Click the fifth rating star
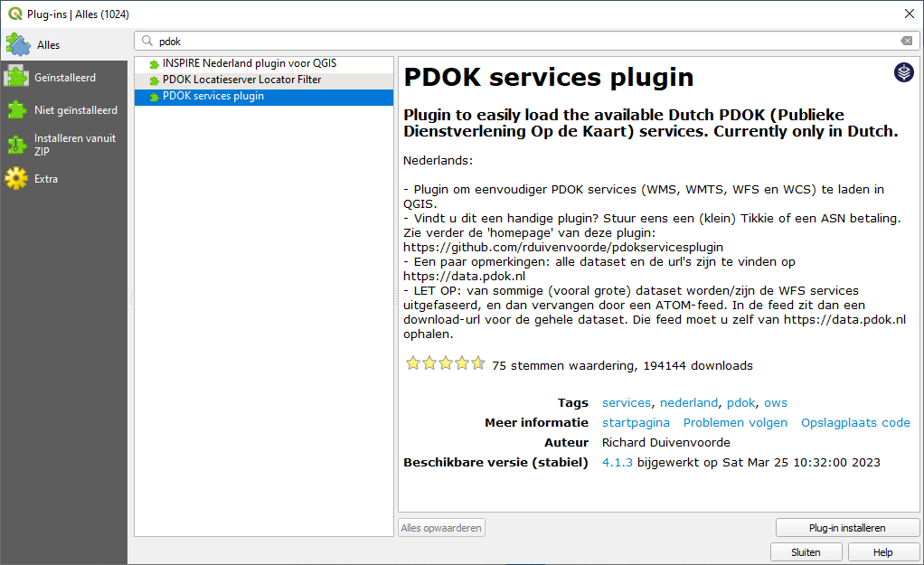Image resolution: width=924 pixels, height=565 pixels. (478, 363)
